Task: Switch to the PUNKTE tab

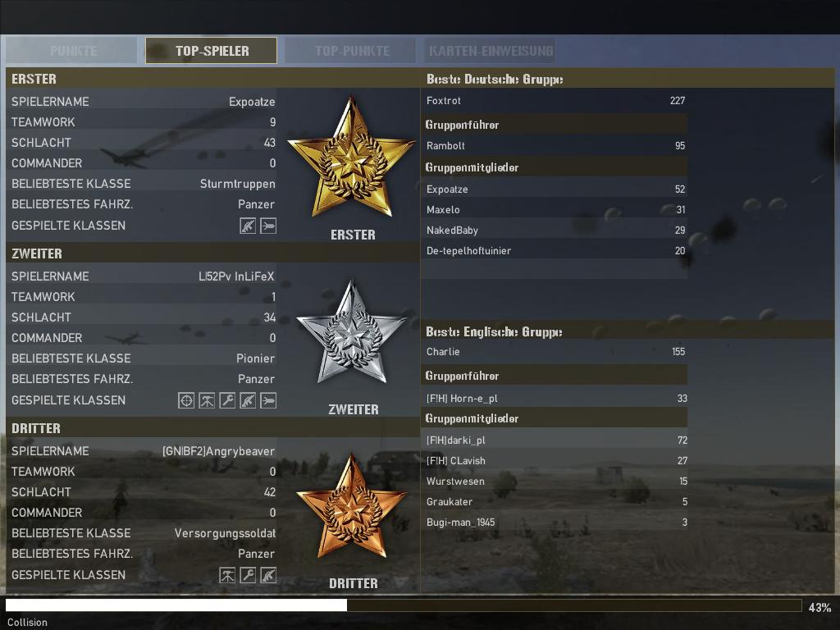Action: coord(72,51)
